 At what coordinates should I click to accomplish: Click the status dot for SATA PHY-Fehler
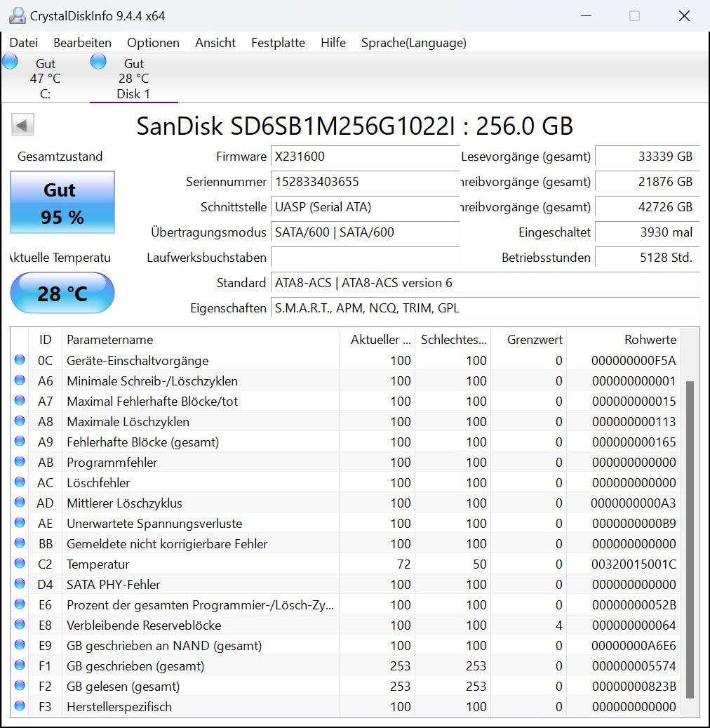[20, 583]
